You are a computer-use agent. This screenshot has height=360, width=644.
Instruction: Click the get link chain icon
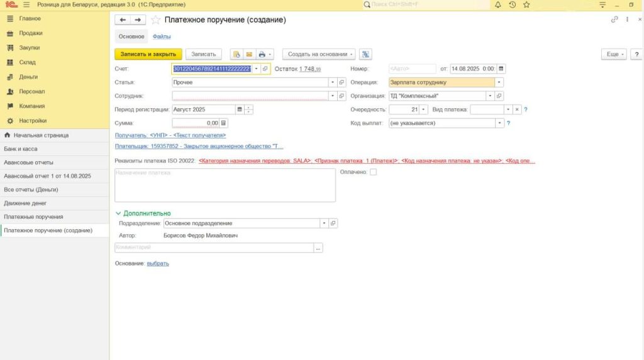click(614, 20)
